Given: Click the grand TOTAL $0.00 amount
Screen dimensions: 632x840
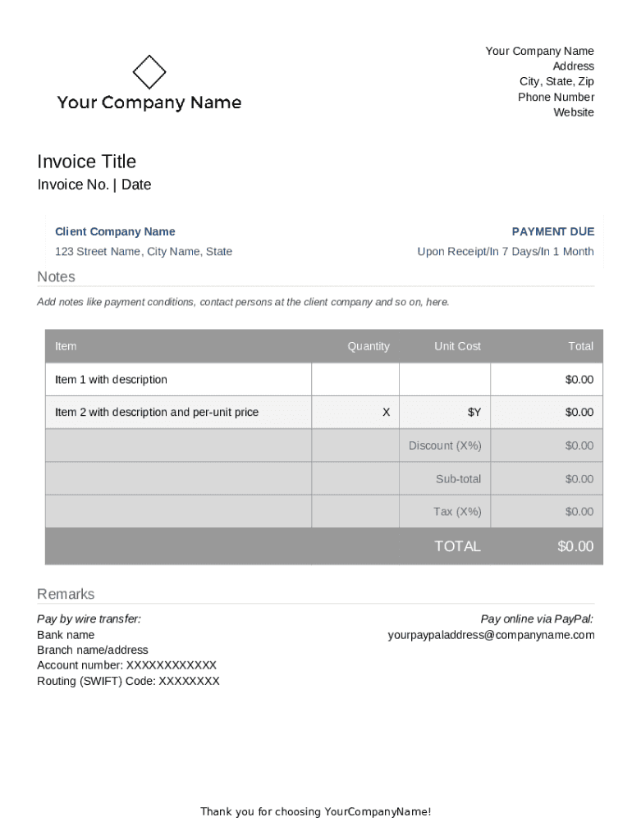Looking at the screenshot, I should pyautogui.click(x=575, y=546).
